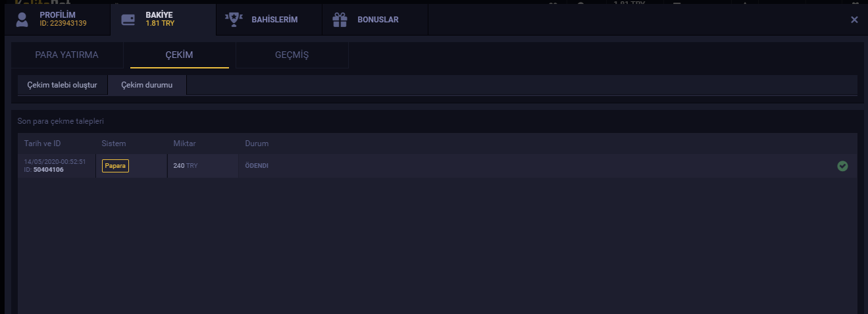Select the ÇEKİM tab
This screenshot has width=868, height=314.
[x=179, y=55]
